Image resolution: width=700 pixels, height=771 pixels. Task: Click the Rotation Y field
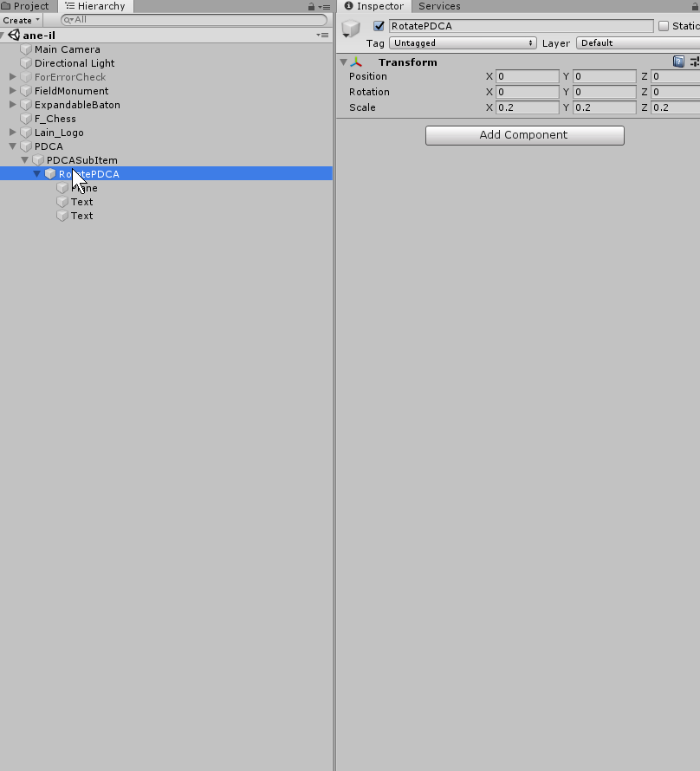pos(605,92)
